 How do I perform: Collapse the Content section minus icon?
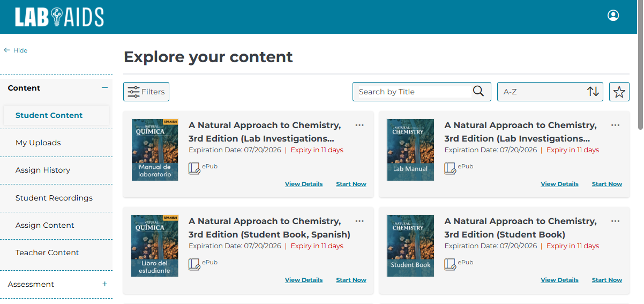coord(105,88)
